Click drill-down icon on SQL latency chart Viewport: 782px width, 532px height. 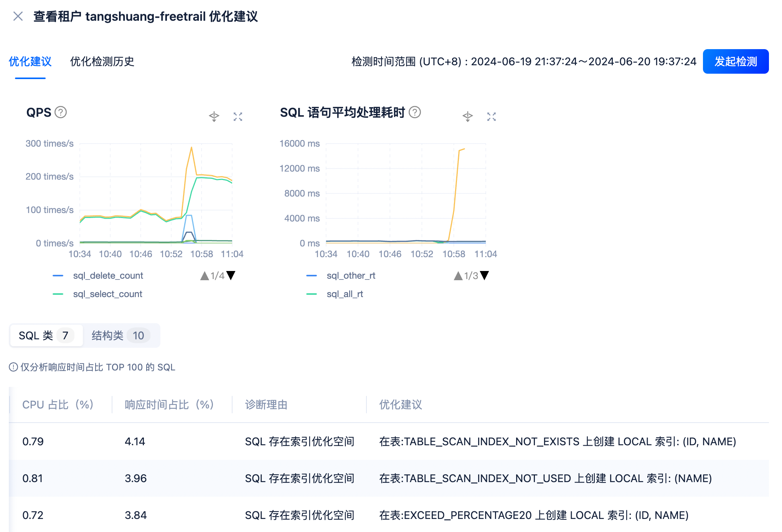pyautogui.click(x=468, y=116)
